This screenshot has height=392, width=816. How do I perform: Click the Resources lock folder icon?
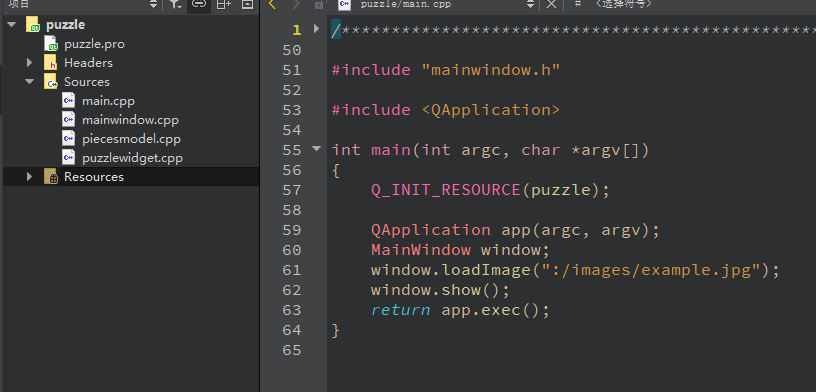point(50,177)
